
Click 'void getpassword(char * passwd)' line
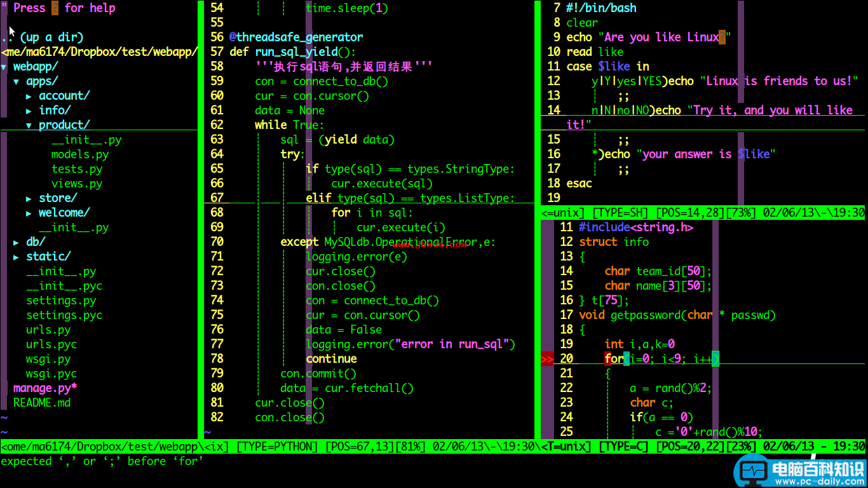(677, 315)
